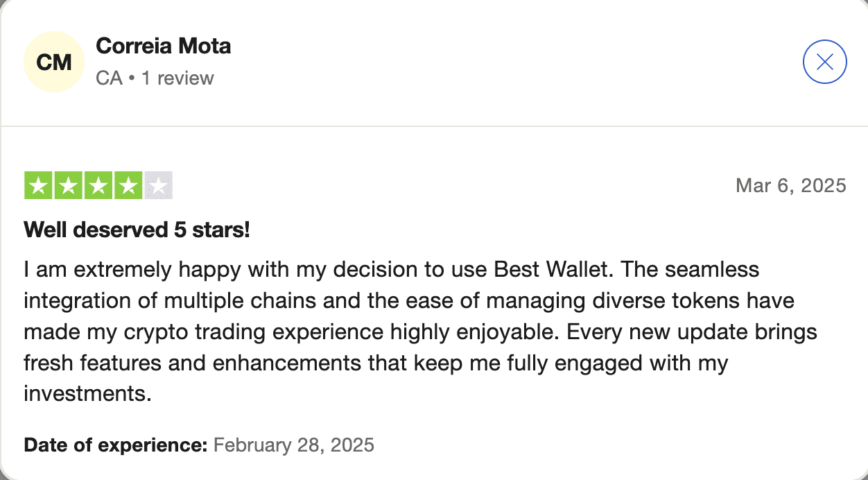Click the Mar 6, 2025 review date
Image resolution: width=868 pixels, height=480 pixels.
(x=790, y=186)
